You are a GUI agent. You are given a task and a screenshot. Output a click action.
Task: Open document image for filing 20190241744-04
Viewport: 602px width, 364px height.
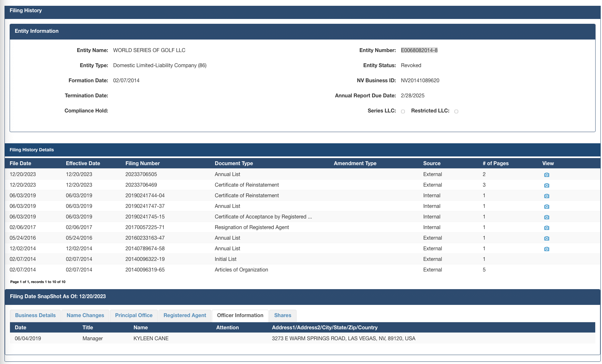tap(546, 196)
